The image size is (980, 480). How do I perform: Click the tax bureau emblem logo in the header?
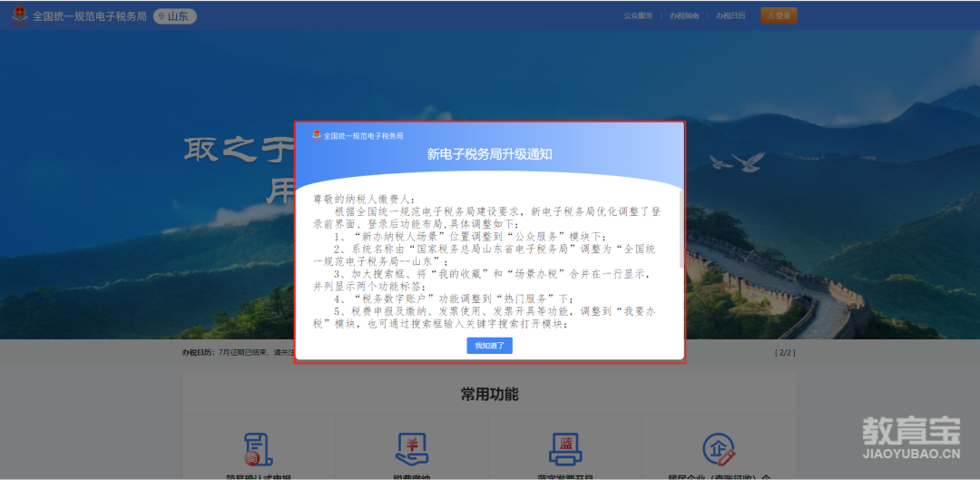click(20, 16)
